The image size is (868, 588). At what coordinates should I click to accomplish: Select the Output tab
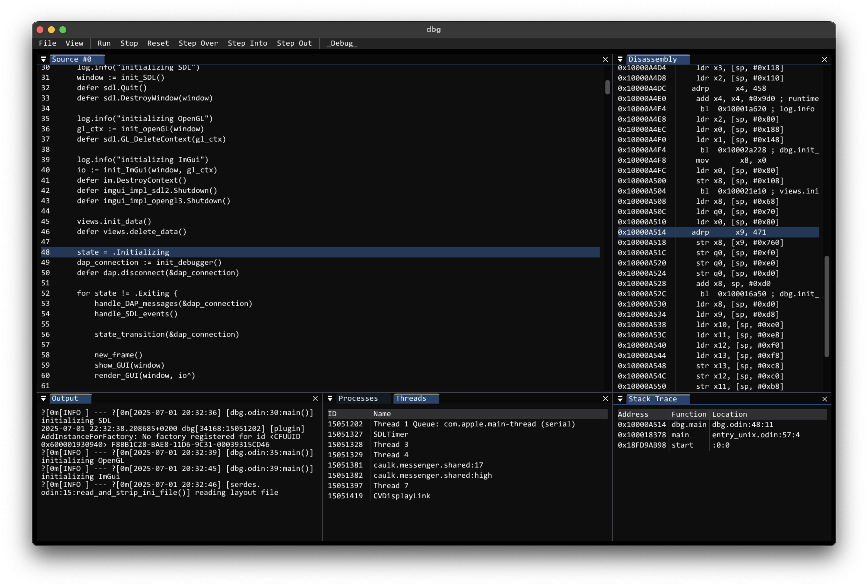[x=71, y=399]
